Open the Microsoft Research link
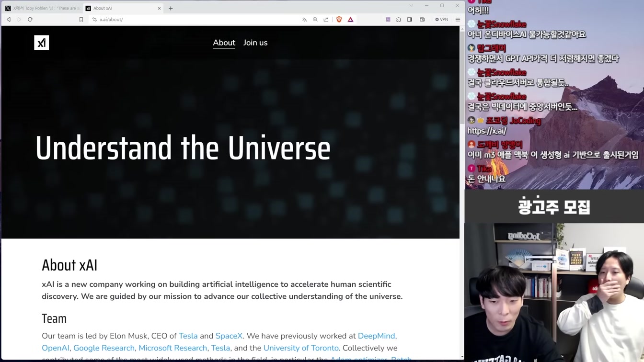644x362 pixels. (x=173, y=348)
